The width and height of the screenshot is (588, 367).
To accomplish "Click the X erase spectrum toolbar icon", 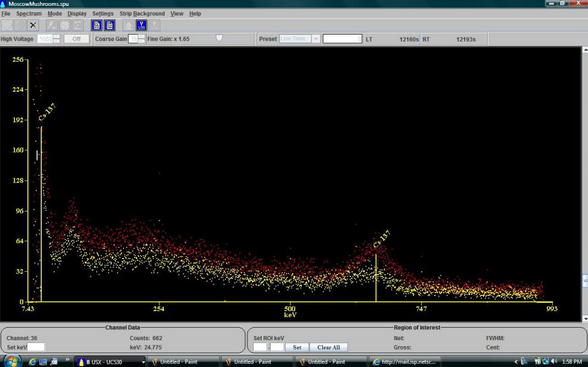I will 33,25.
